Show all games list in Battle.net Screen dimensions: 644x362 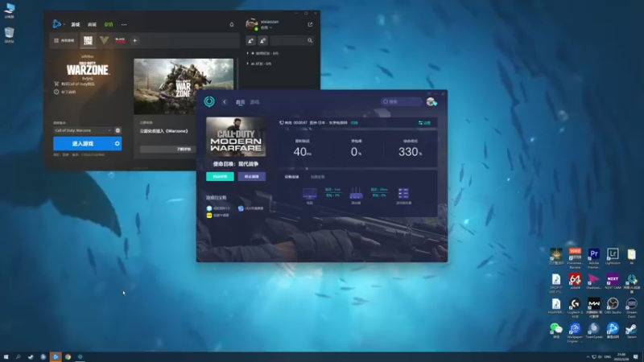point(64,41)
